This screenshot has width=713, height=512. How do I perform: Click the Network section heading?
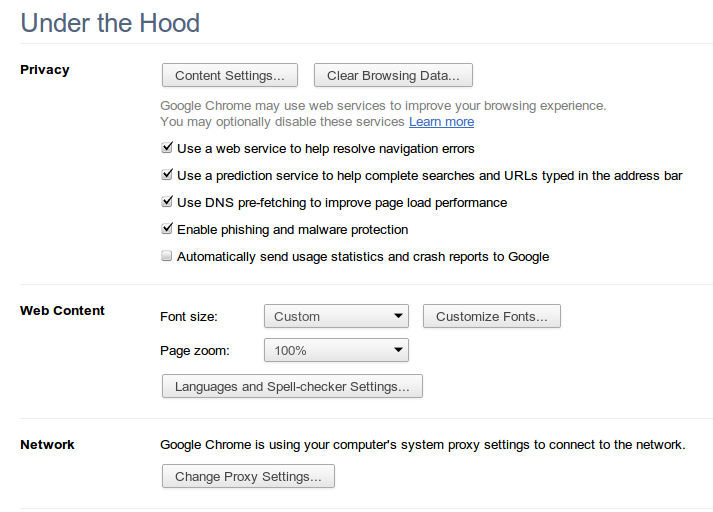click(47, 445)
